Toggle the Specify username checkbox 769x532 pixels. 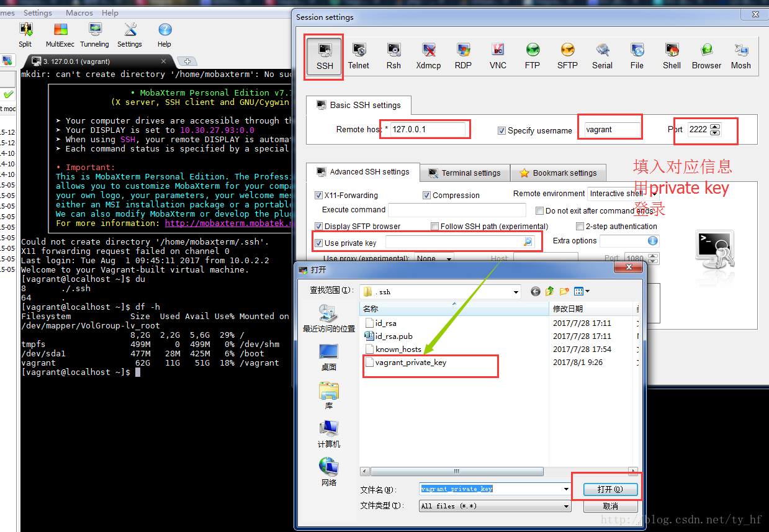coord(501,130)
